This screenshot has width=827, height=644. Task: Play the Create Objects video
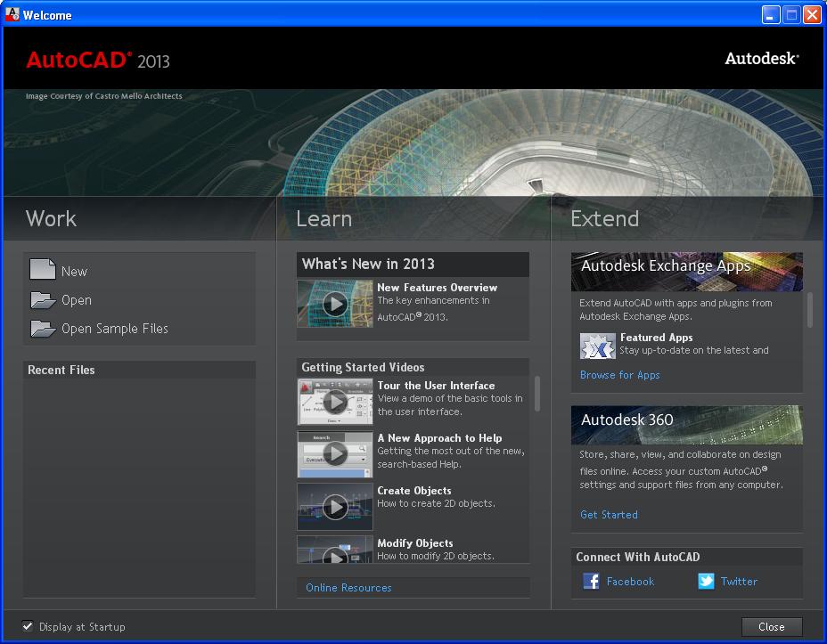click(335, 507)
